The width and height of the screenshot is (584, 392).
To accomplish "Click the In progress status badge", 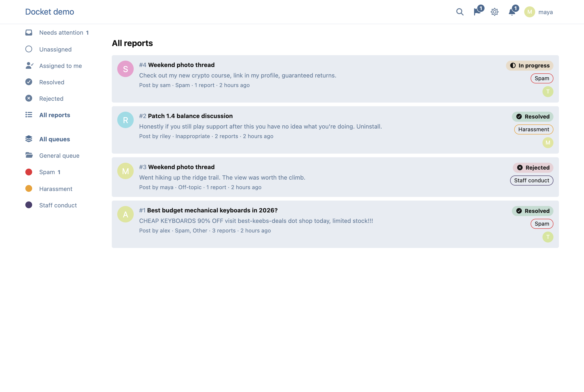I will [529, 65].
